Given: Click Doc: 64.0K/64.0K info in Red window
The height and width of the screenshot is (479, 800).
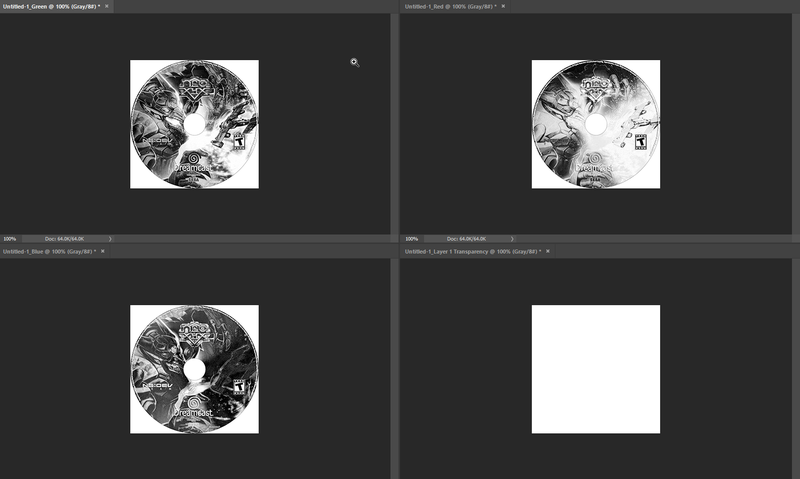Looking at the screenshot, I should (466, 239).
